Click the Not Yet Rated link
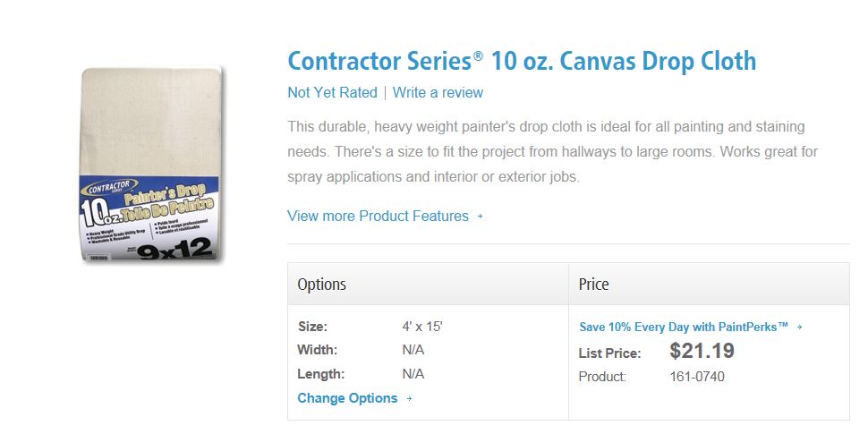The width and height of the screenshot is (868, 434). click(332, 92)
